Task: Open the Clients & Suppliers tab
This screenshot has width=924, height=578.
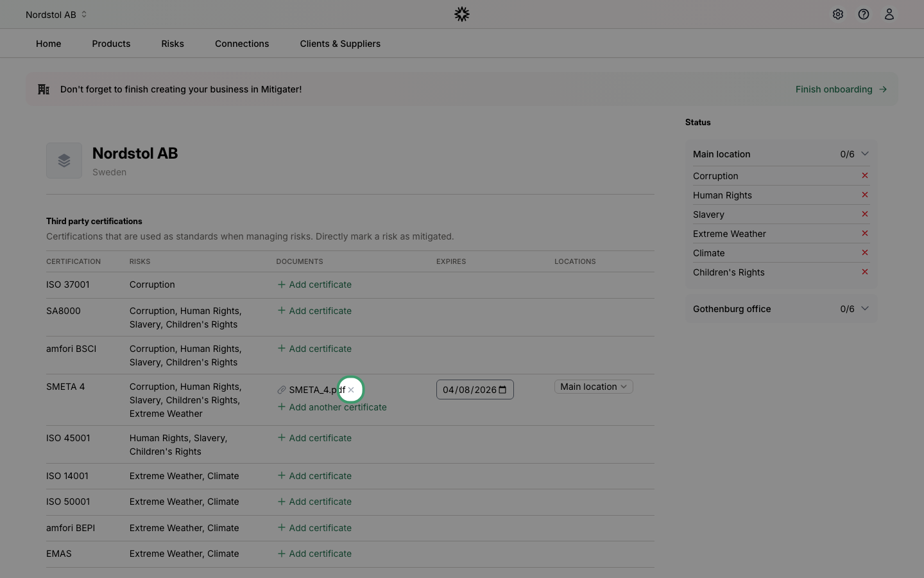Action: (340, 44)
